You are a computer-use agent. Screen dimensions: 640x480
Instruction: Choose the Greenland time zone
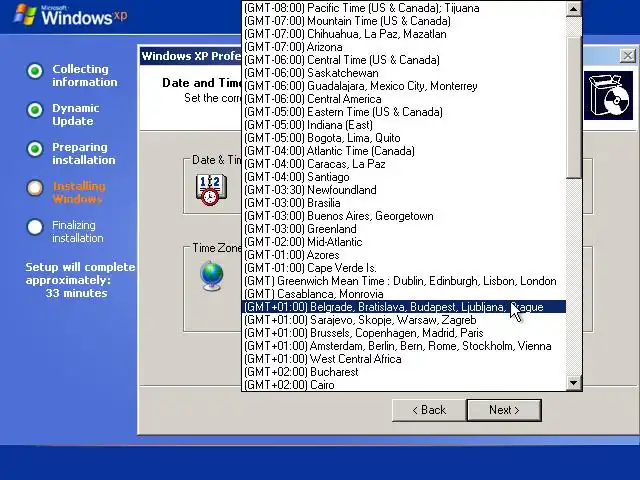point(404,229)
